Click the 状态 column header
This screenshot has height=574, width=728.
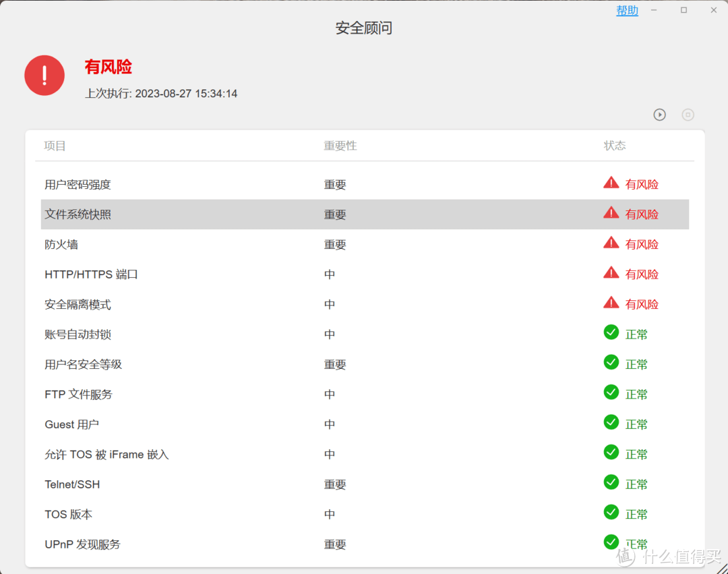pos(615,146)
